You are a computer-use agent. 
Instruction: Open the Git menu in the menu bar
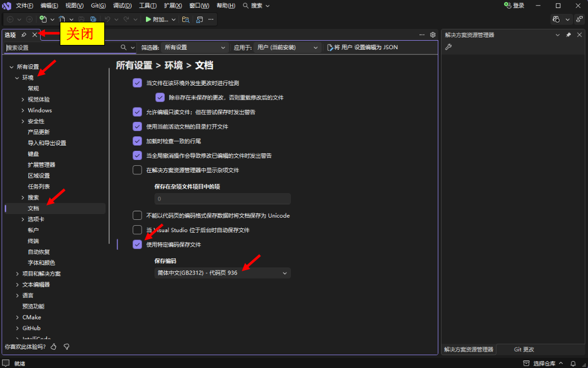[98, 5]
